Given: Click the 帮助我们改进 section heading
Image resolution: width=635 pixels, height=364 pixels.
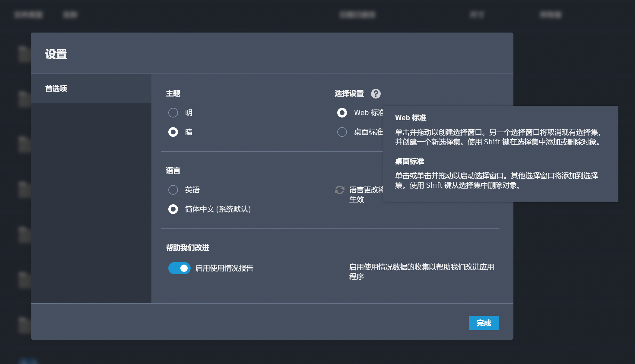Looking at the screenshot, I should pos(188,248).
